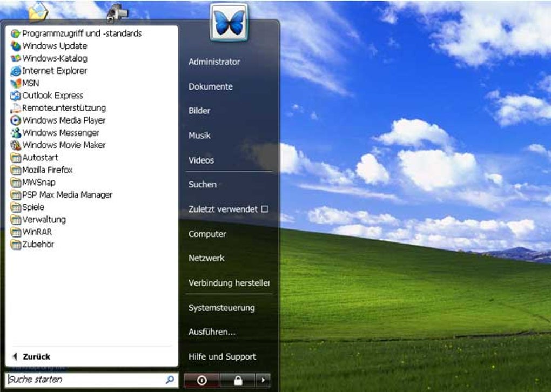Select the Spiele text entry

pyautogui.click(x=33, y=207)
